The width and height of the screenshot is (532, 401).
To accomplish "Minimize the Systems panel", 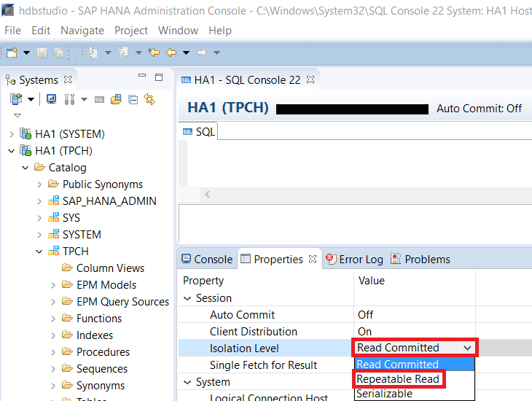I will (142, 75).
